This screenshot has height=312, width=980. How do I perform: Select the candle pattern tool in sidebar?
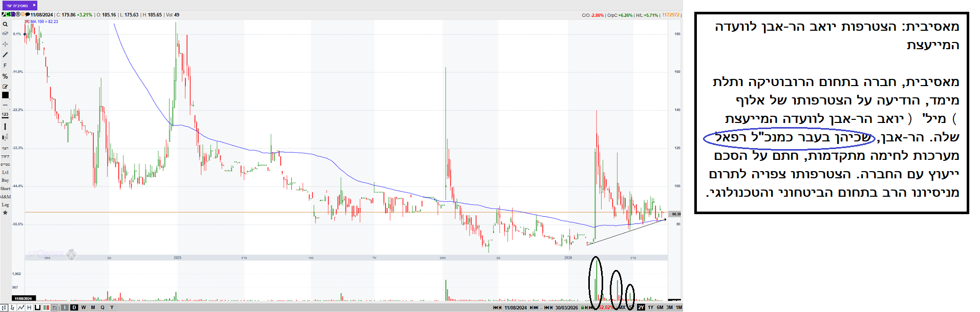[x=5, y=137]
